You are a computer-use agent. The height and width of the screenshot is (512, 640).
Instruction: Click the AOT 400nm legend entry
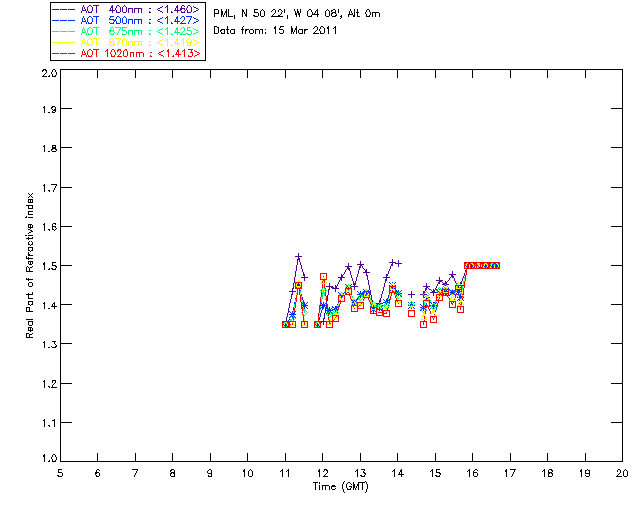126,9
